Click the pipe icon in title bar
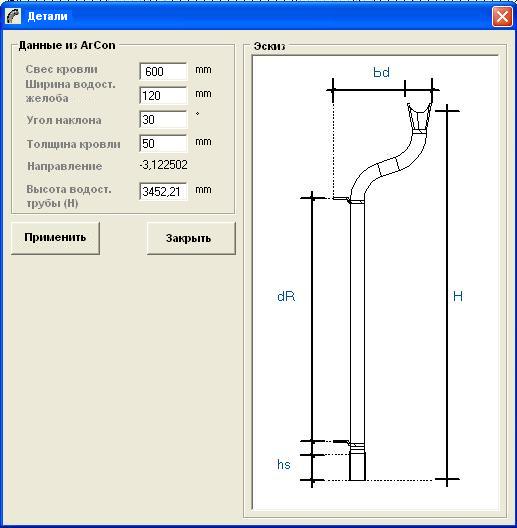Screen dimensions: 517x528 (x=13, y=16)
